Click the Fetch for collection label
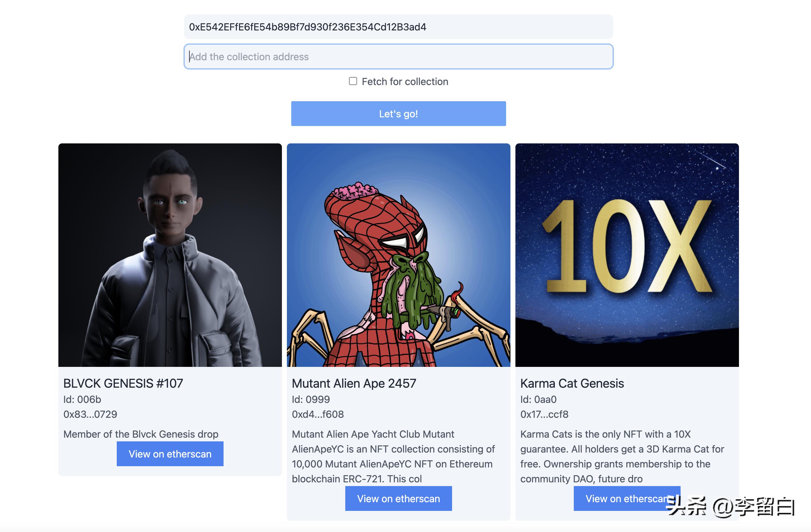 coord(405,82)
